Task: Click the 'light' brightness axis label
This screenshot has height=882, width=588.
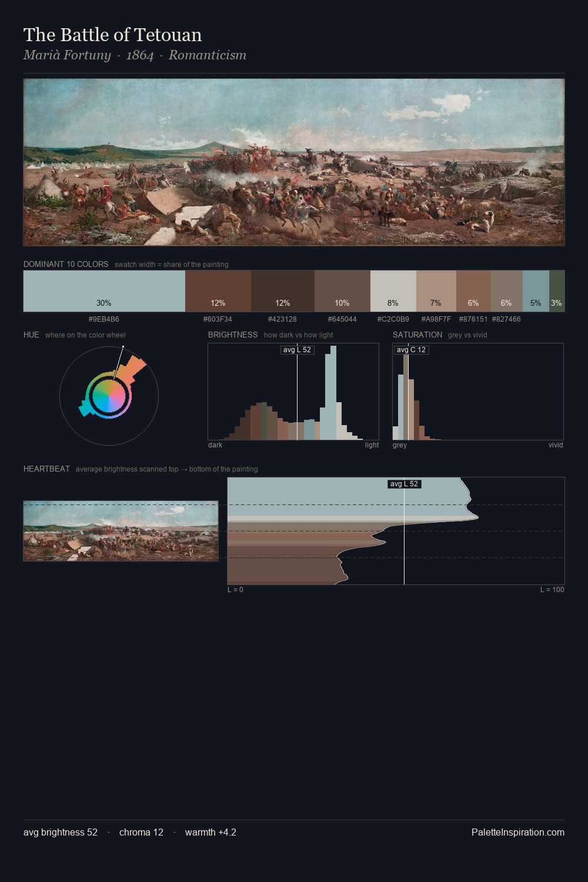Action: point(372,445)
